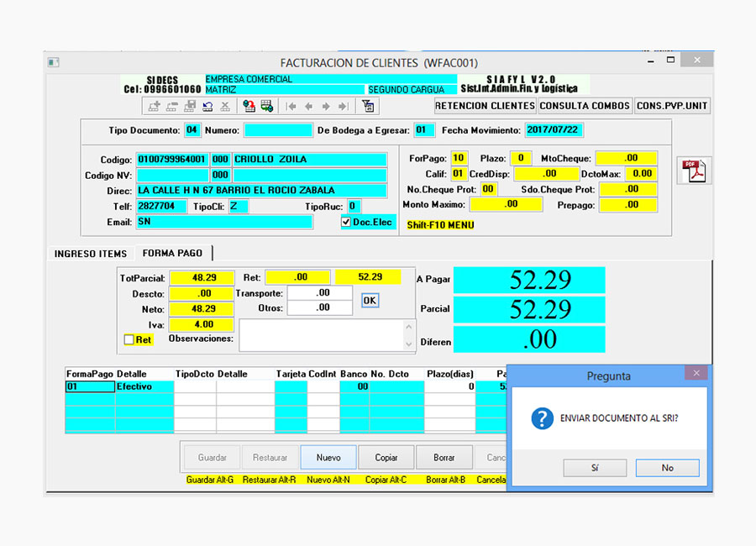Screen dimensions: 756x546
Task: Click the undo changes toolbar icon
Action: tap(207, 107)
